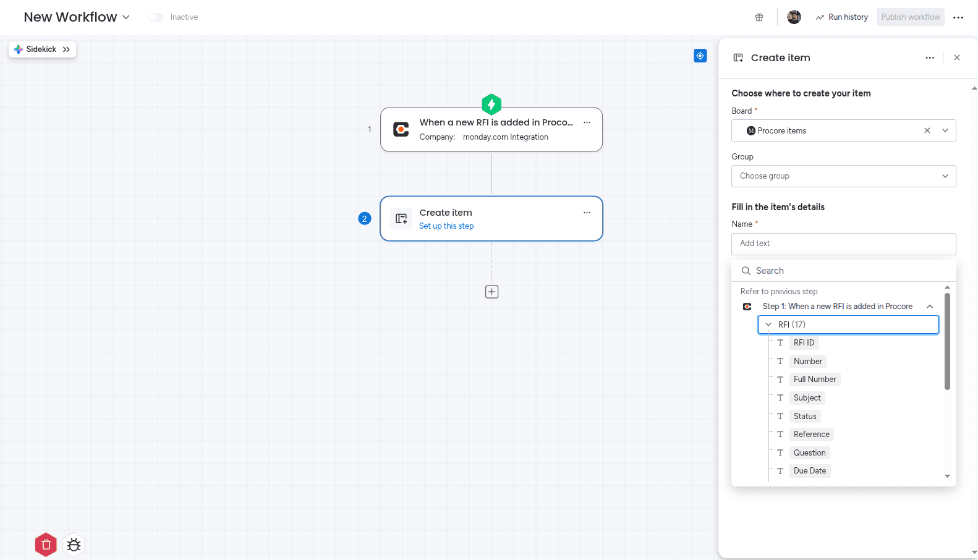Click the Refer to previous step label

(x=779, y=292)
